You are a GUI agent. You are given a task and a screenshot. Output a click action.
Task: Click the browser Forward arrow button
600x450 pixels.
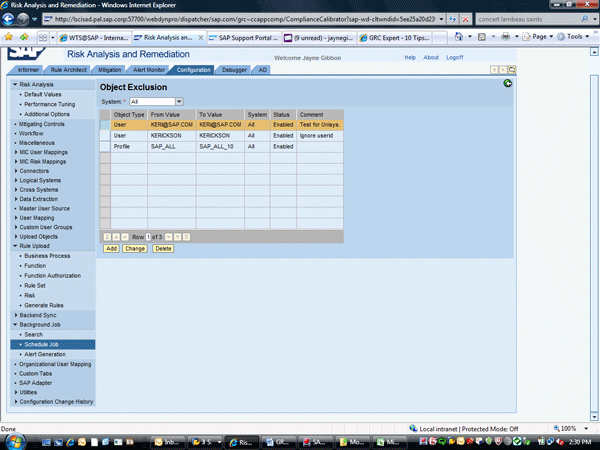tap(23, 19)
